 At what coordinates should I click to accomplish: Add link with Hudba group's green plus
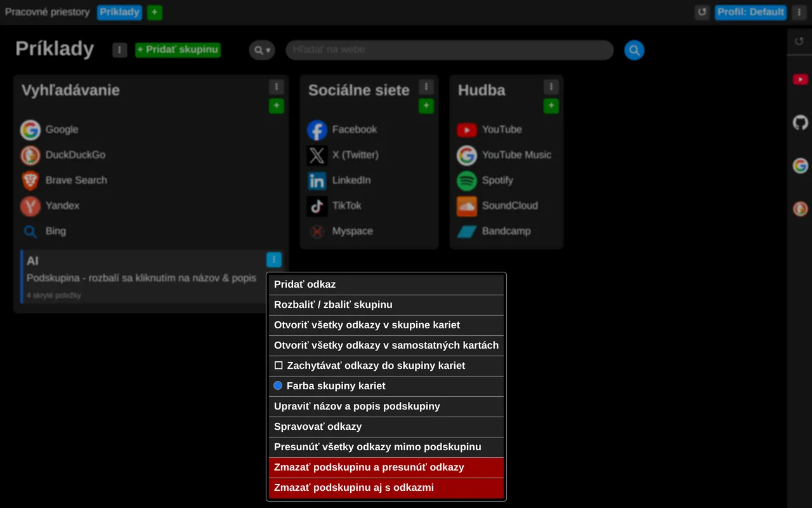551,106
